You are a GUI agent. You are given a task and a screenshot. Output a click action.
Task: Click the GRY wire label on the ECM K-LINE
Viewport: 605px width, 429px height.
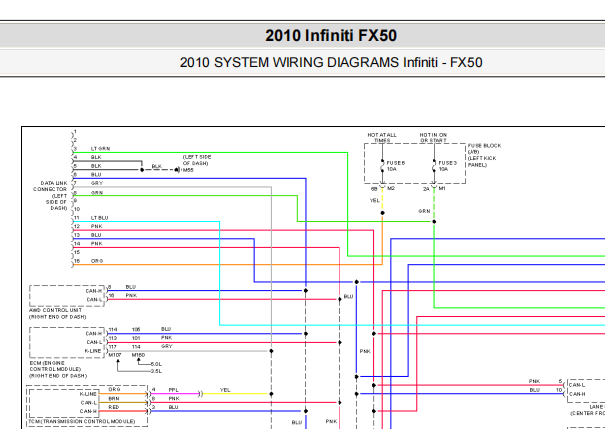click(167, 346)
